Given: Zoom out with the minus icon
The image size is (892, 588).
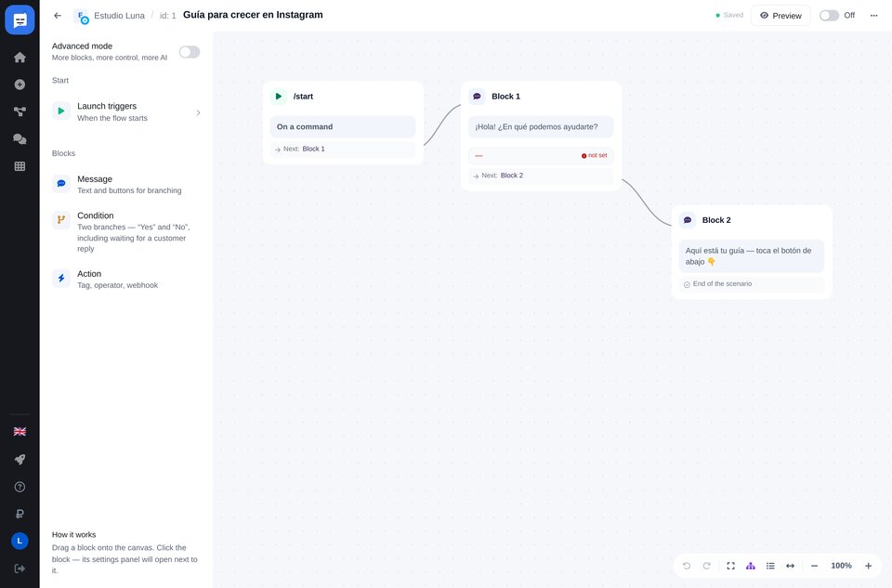Looking at the screenshot, I should (814, 566).
